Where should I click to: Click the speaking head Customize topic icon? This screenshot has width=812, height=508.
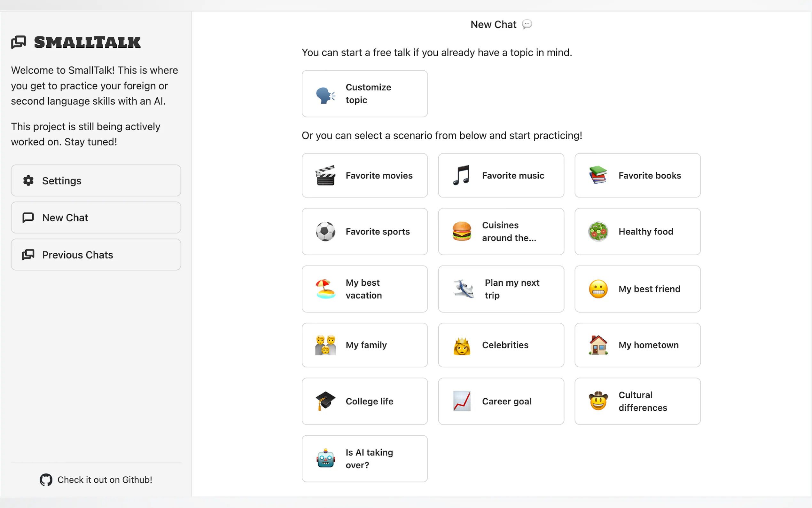[x=325, y=94]
